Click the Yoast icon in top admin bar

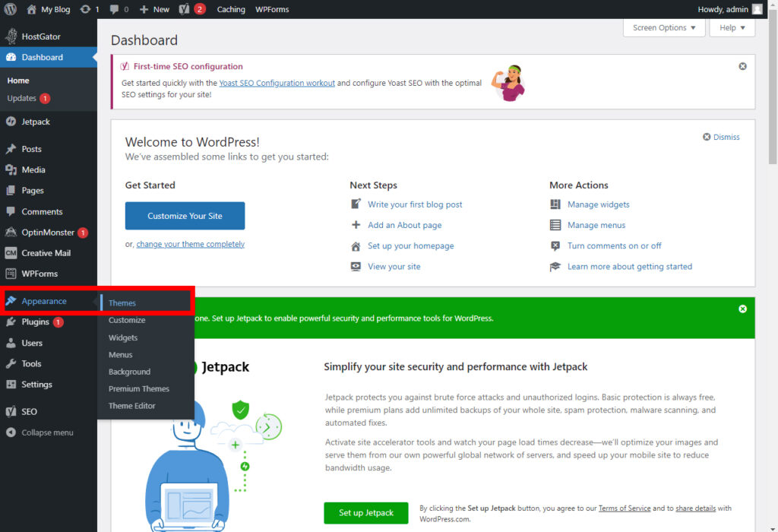184,9
